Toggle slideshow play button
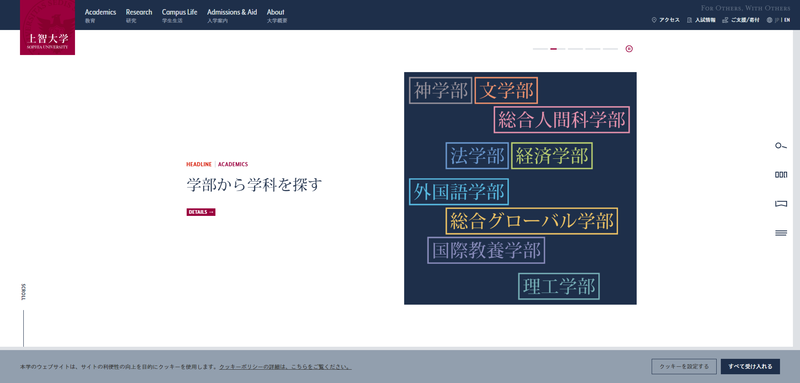Image resolution: width=800 pixels, height=383 pixels. click(629, 49)
